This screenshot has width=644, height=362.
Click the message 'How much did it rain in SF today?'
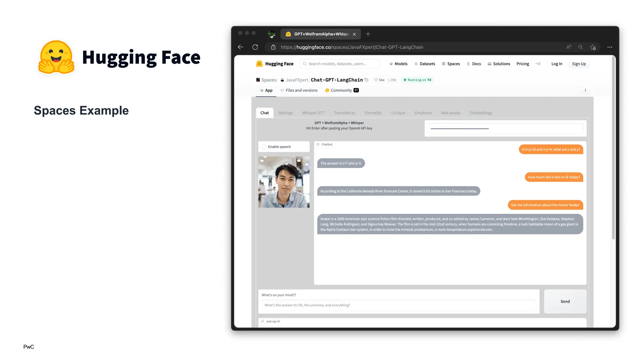coord(554,177)
